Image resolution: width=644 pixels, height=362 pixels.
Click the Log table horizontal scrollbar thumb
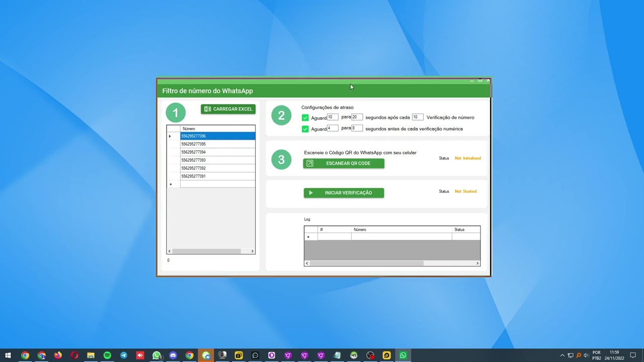click(366, 263)
